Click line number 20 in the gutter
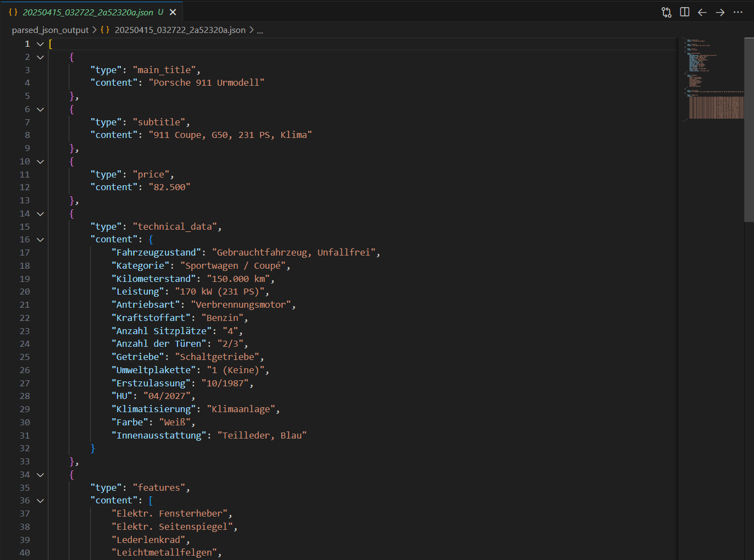This screenshot has height=560, width=754. click(x=25, y=291)
